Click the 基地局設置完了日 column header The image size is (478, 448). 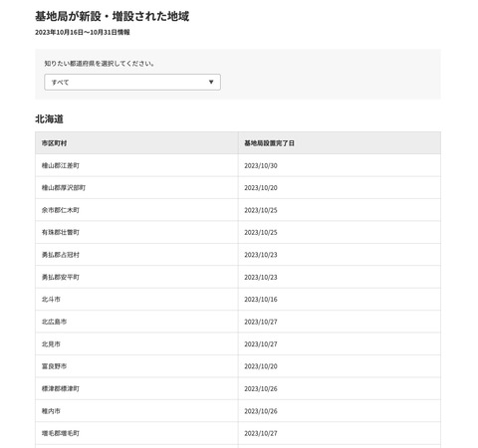[x=340, y=143]
